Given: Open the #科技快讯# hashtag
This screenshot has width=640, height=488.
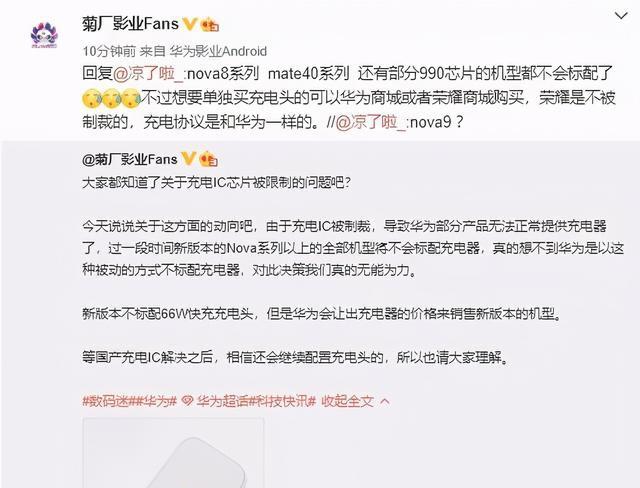Looking at the screenshot, I should [283, 401].
